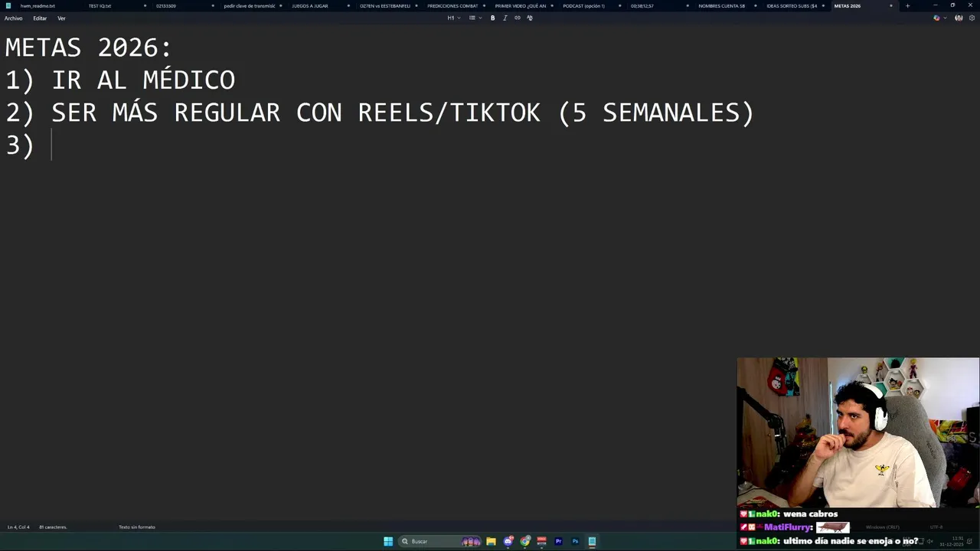Click the Buscar taskbar search box
Image resolution: width=980 pixels, height=551 pixels.
click(x=441, y=542)
